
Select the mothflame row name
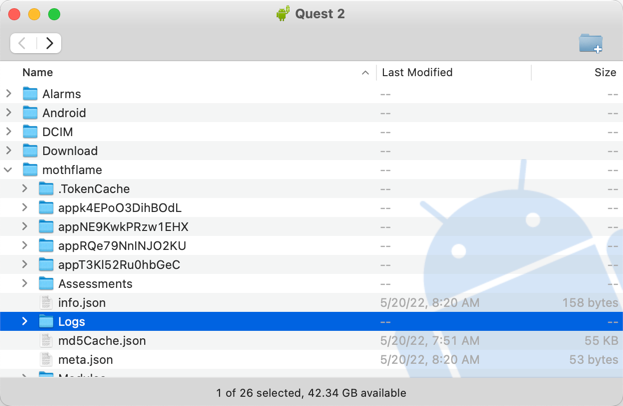pyautogui.click(x=72, y=170)
